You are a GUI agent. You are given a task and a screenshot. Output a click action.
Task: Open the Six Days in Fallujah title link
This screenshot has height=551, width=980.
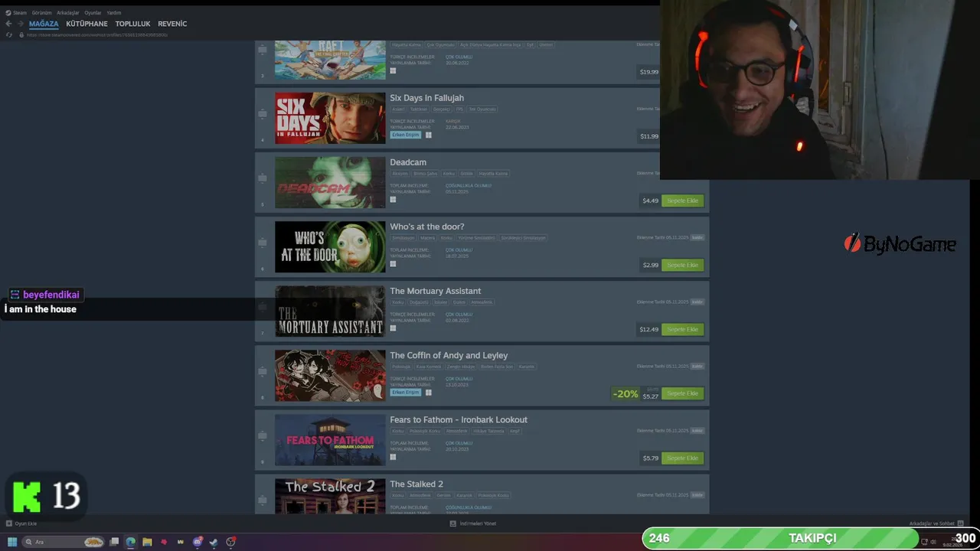426,98
